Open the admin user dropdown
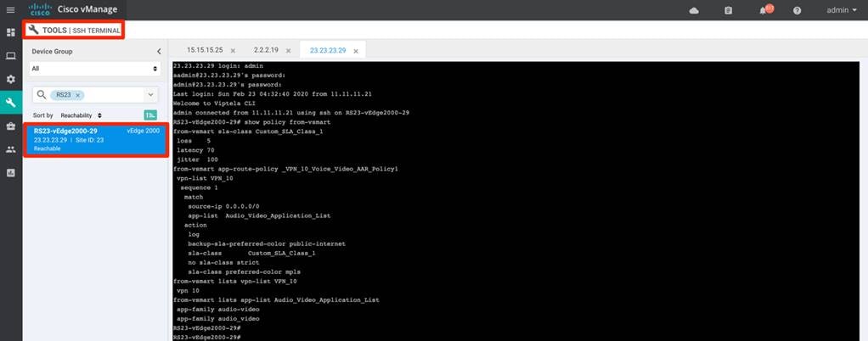The height and width of the screenshot is (341, 868). (x=841, y=10)
